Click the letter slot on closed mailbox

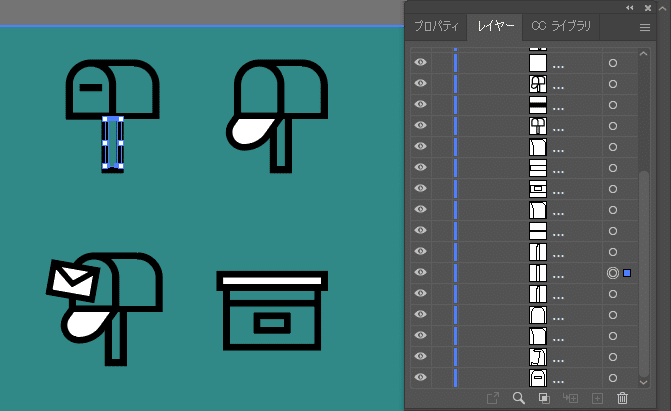[91, 88]
